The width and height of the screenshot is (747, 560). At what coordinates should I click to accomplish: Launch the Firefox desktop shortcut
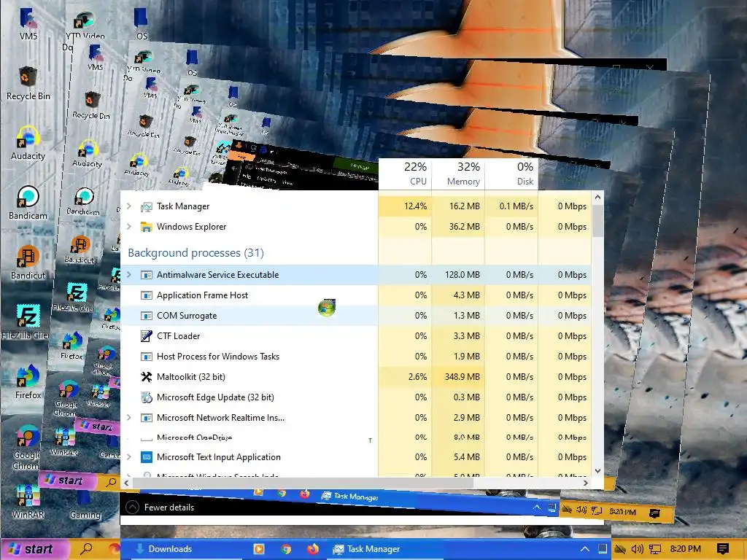pos(28,382)
